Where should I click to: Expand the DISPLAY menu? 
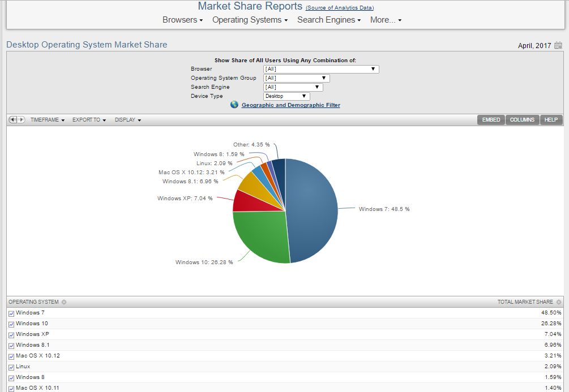(x=128, y=120)
